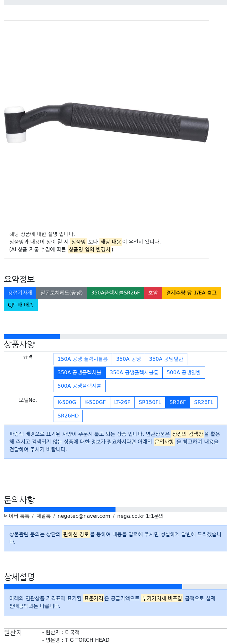Image resolution: width=231 pixels, height=644 pixels.
Task: Click the TIG torch head product image
Action: click(x=107, y=123)
